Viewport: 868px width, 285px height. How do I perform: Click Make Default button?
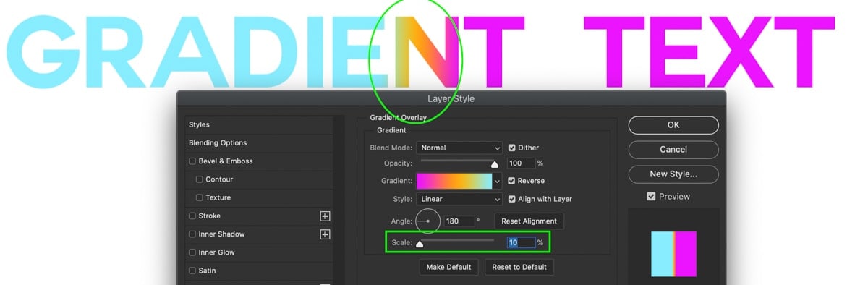click(x=449, y=267)
